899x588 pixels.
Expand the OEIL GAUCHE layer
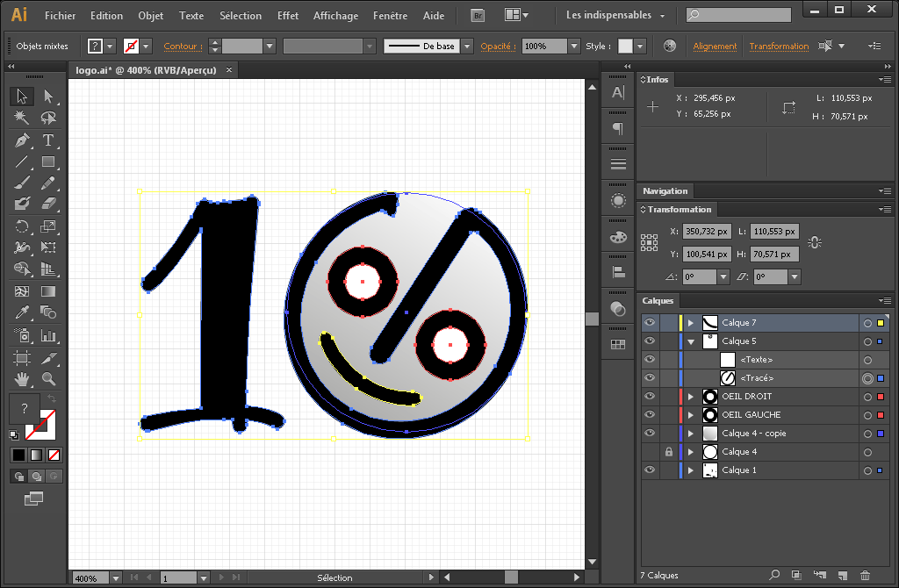tap(691, 415)
